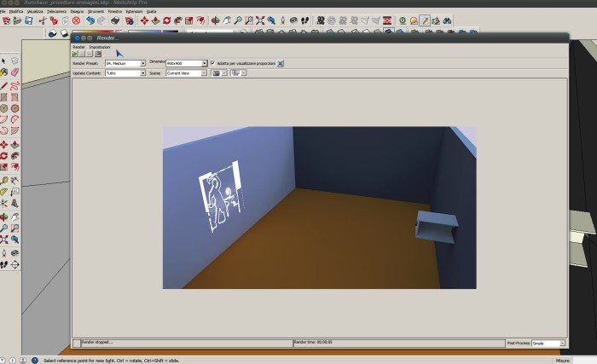
Task: Open the Visualizza menu
Action: tap(35, 11)
